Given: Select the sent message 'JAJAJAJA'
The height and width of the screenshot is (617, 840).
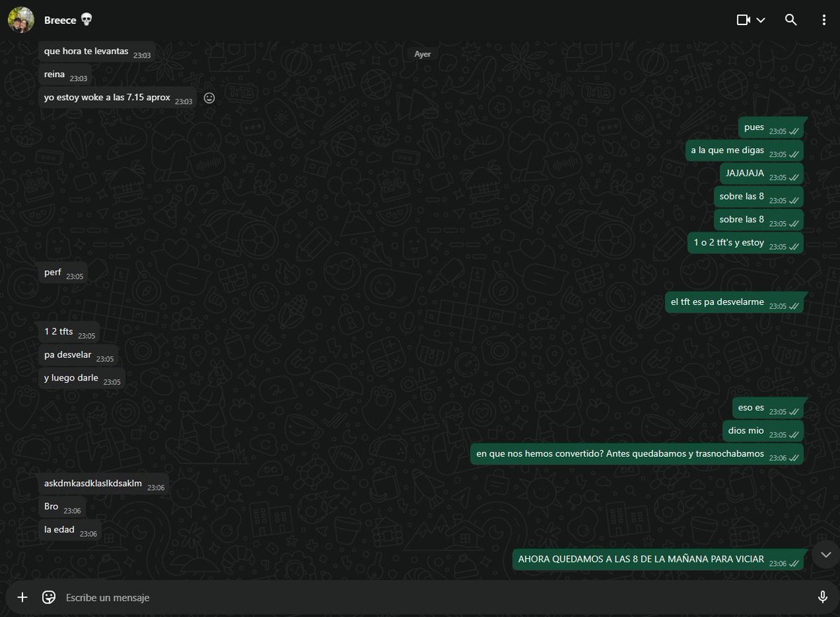Looking at the screenshot, I should 762,174.
